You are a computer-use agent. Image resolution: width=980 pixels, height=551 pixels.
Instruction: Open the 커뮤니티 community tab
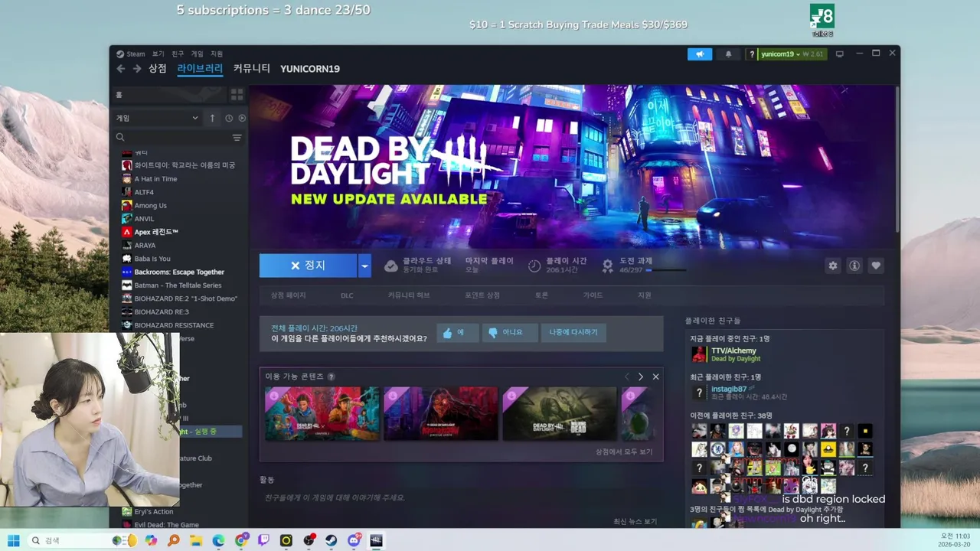[x=252, y=69]
